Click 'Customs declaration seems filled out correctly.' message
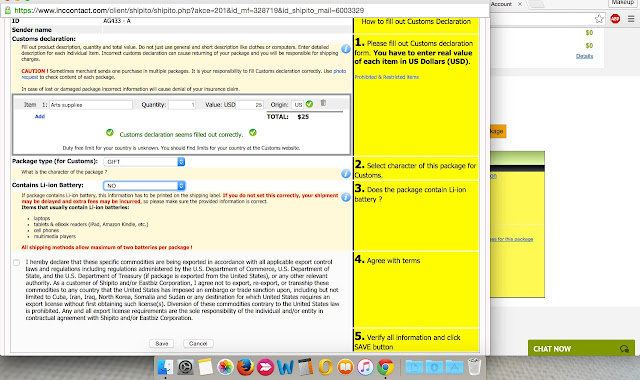The height and width of the screenshot is (380, 640). (x=181, y=134)
